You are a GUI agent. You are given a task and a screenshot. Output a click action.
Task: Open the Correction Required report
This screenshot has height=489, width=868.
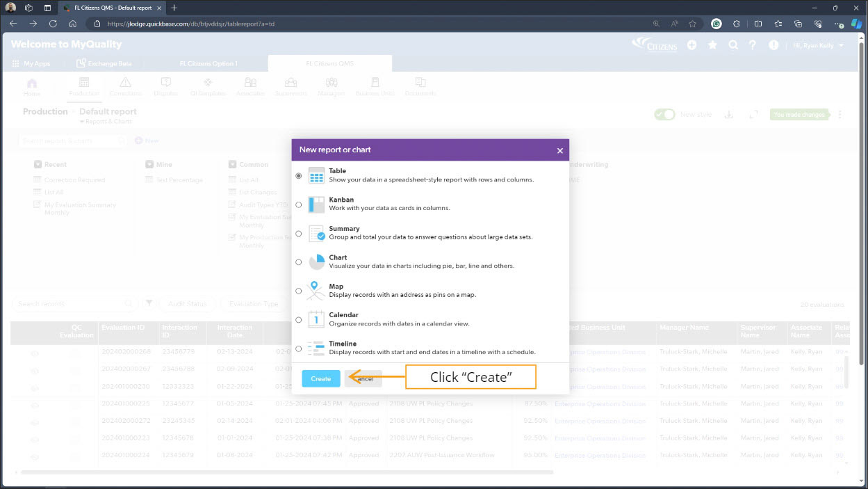[74, 180]
